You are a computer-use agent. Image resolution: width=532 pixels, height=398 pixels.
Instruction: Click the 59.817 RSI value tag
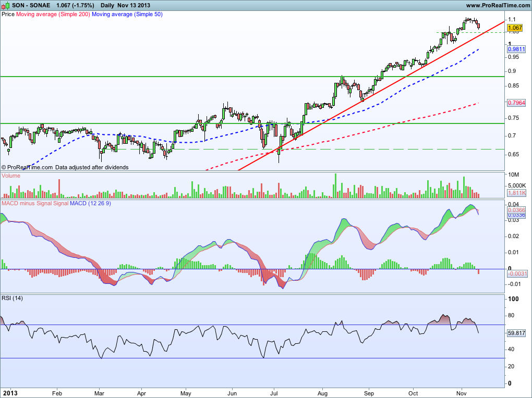pos(516,333)
